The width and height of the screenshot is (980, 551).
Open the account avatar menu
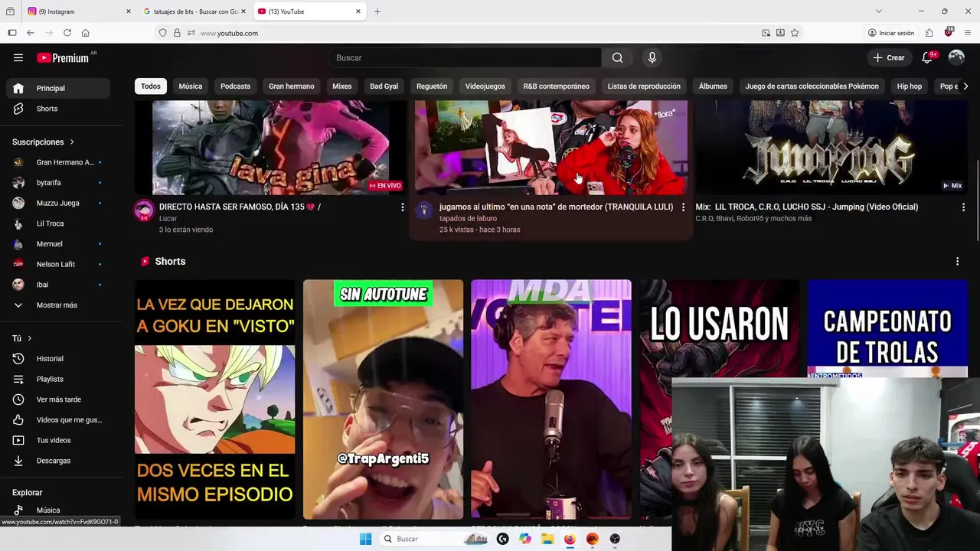pos(956,57)
